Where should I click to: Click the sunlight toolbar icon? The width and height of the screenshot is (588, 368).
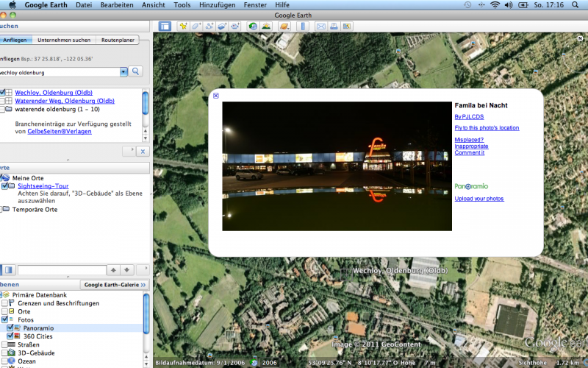267,26
